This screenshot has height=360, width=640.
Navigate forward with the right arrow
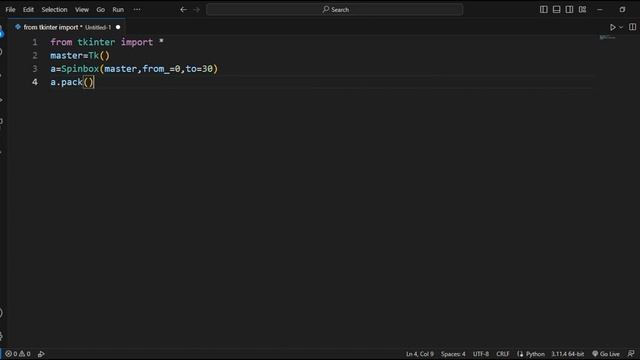pos(197,9)
